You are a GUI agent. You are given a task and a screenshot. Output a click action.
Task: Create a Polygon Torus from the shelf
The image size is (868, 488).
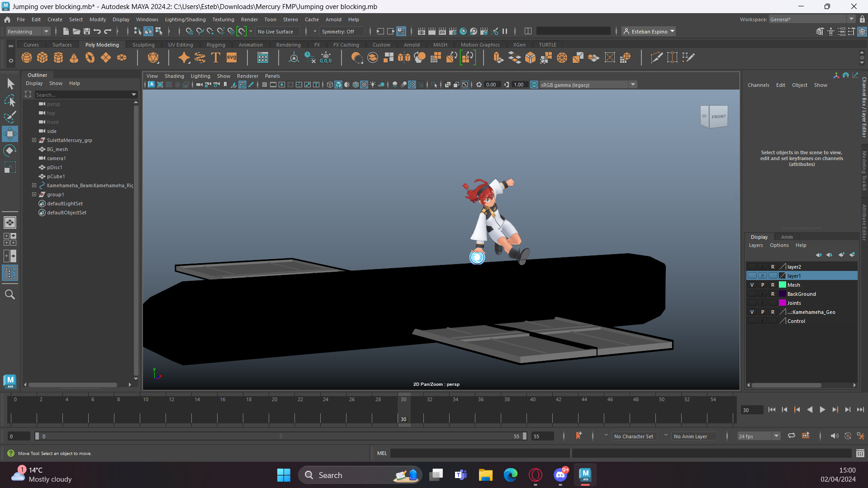click(90, 57)
